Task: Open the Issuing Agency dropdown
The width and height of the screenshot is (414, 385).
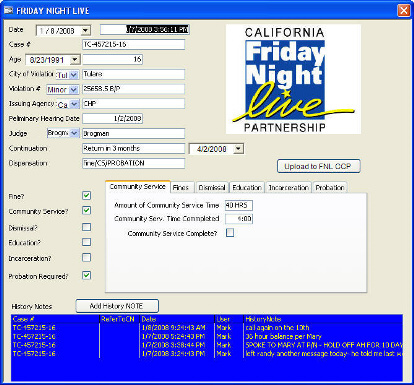Action: (x=74, y=104)
